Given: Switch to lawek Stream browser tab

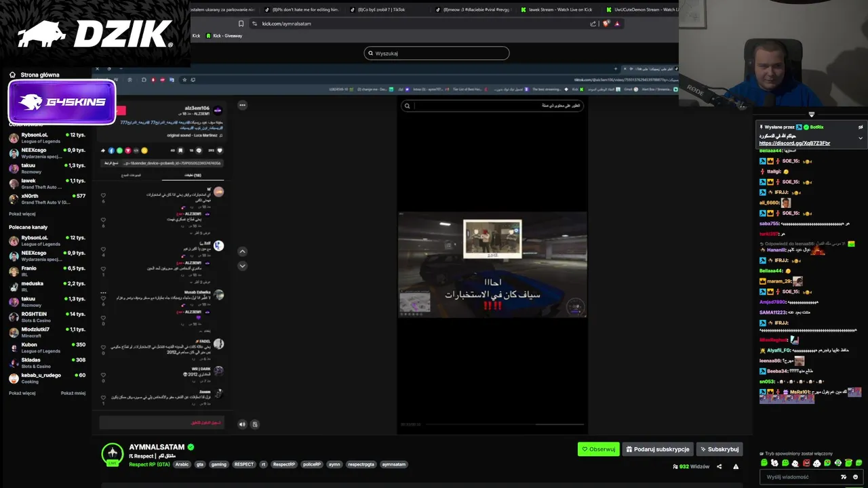Looking at the screenshot, I should pyautogui.click(x=560, y=9).
